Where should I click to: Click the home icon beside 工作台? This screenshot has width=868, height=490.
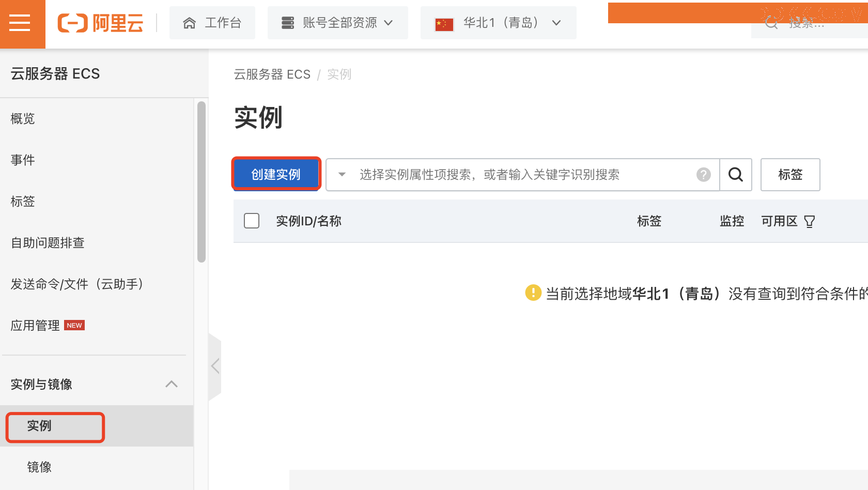(x=190, y=23)
